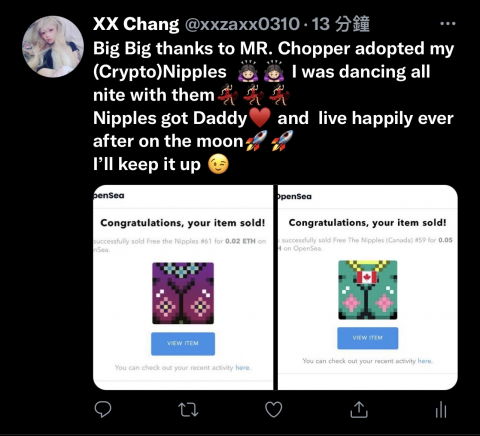Click the 'here' link in right screenshot
This screenshot has height=436, width=480.
(x=425, y=361)
